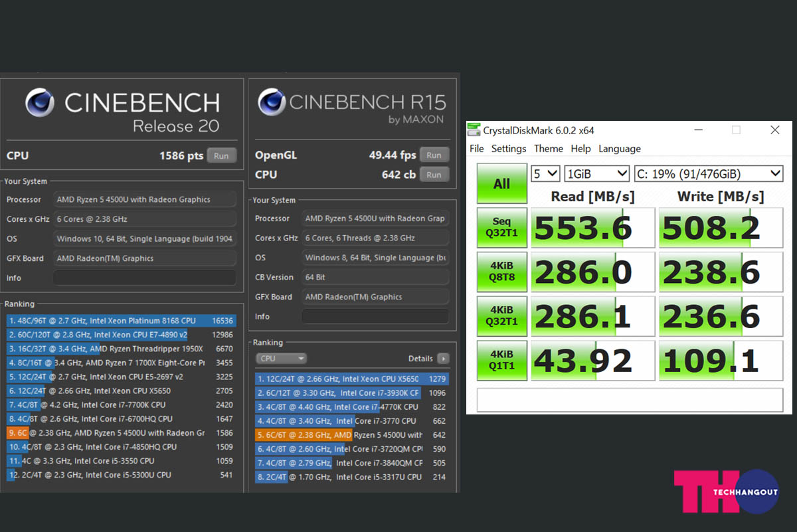The width and height of the screenshot is (797, 532).
Task: Start the 4KiB Q1T1 benchmark
Action: [502, 361]
